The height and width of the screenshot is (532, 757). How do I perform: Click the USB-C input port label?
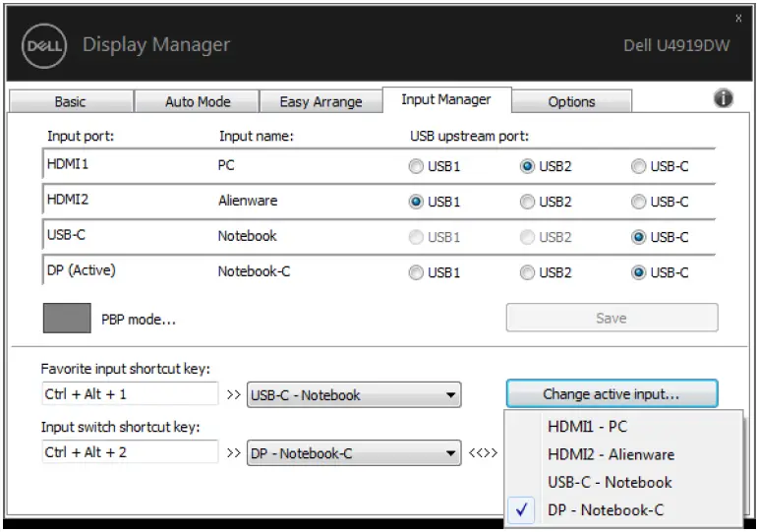[x=66, y=235]
